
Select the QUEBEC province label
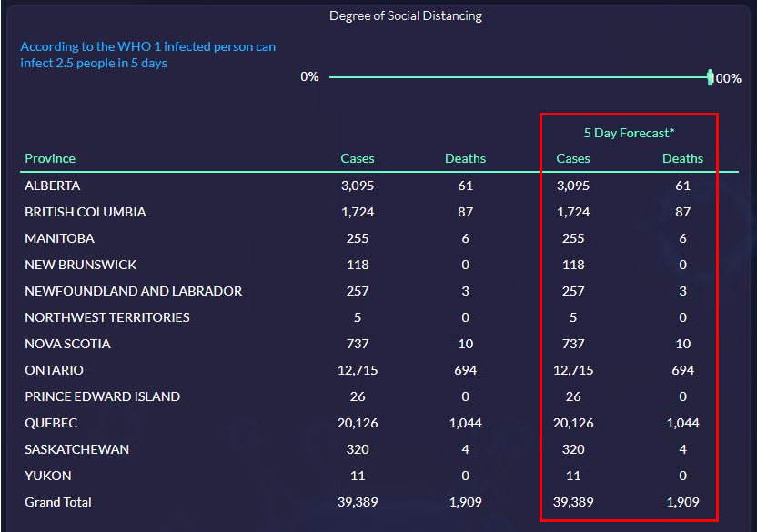tap(51, 423)
